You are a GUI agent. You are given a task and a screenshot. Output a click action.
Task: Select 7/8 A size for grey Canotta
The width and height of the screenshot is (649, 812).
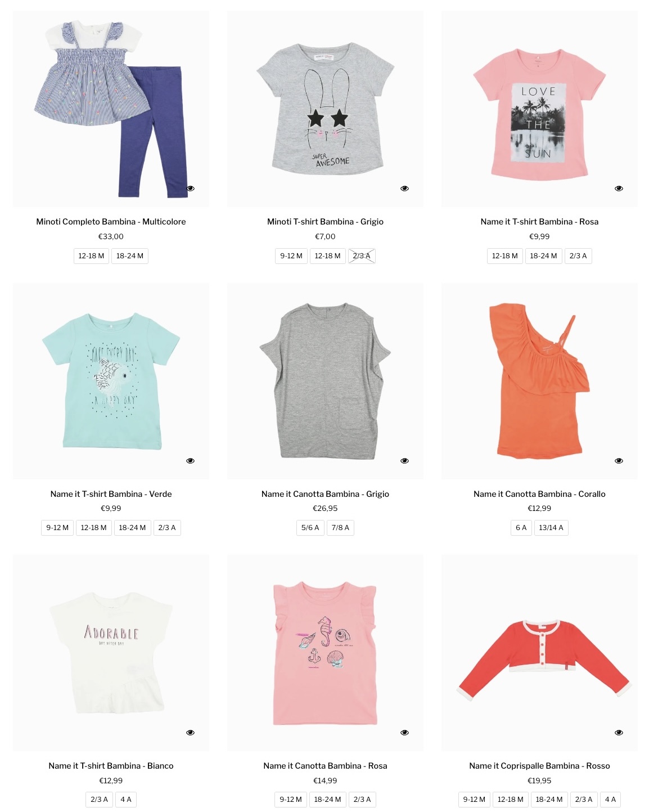(x=340, y=528)
